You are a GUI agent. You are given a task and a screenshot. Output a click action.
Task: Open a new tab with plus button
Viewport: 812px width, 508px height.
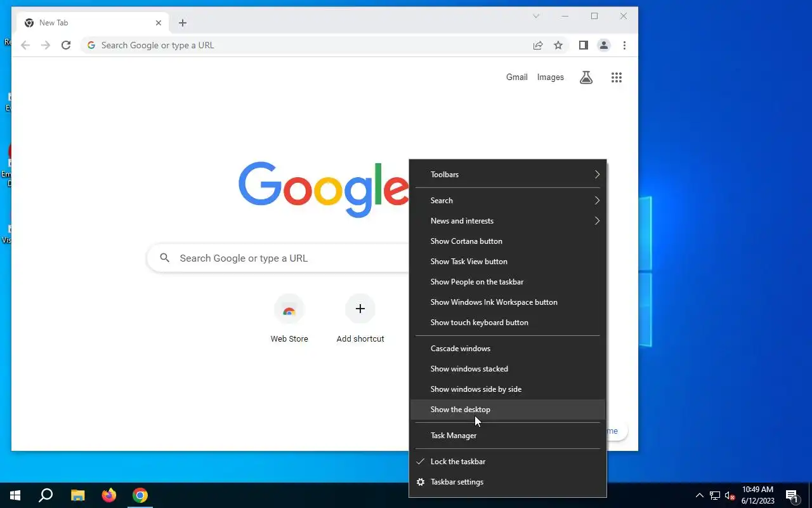pyautogui.click(x=183, y=23)
